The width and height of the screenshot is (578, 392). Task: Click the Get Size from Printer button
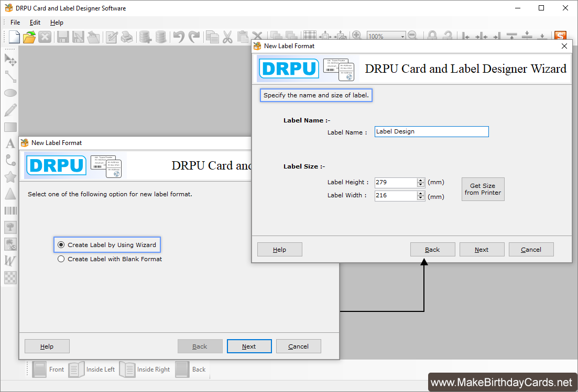point(483,189)
